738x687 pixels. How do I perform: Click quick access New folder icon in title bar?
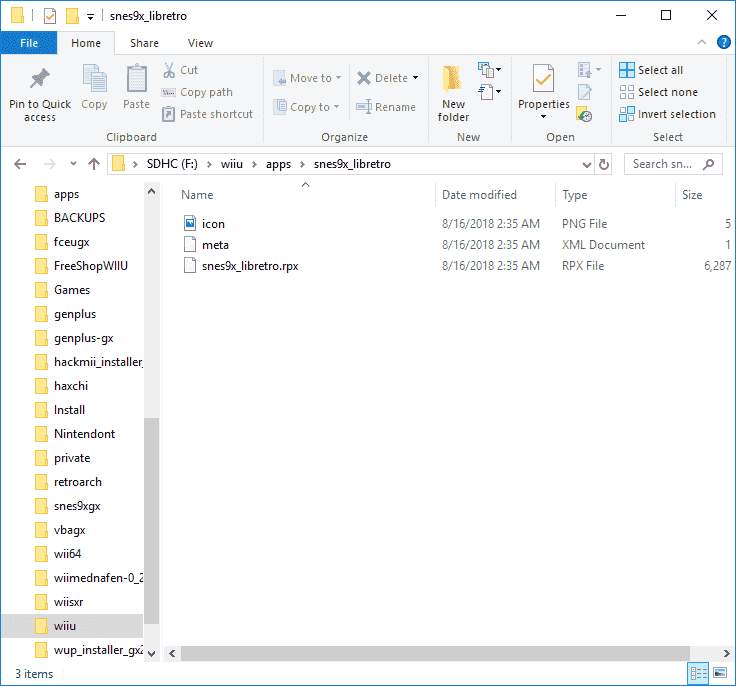(x=72, y=16)
